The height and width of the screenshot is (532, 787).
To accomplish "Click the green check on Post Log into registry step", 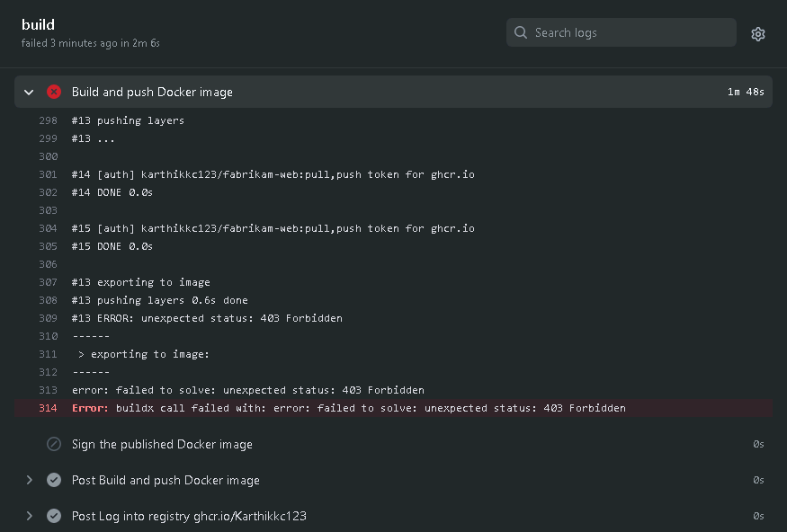I will click(x=54, y=516).
